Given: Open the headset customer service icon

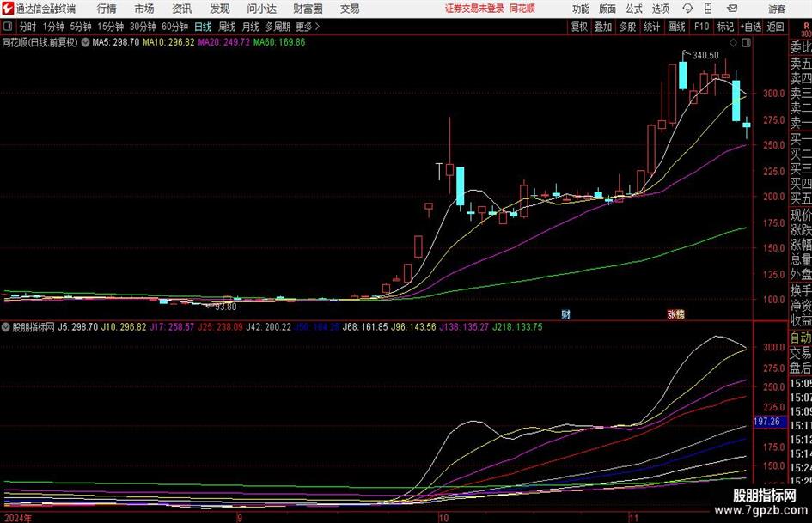Looking at the screenshot, I should click(687, 9).
